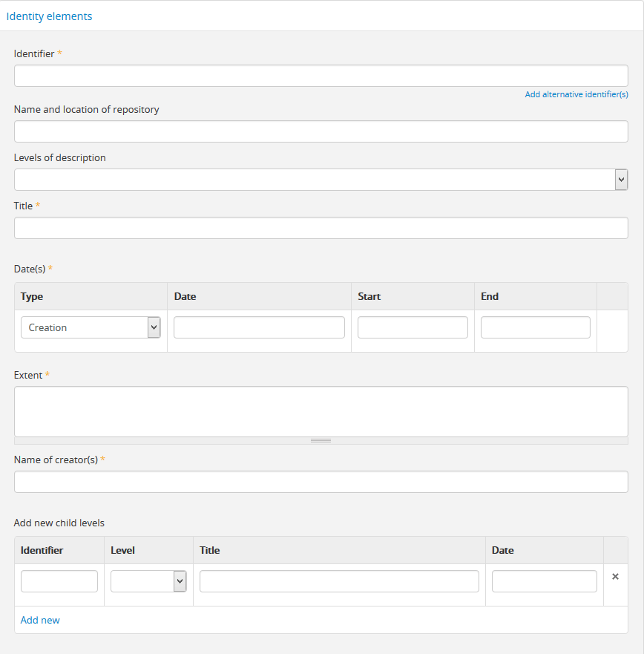Focus the Name and location of repository field
644x654 pixels.
pos(321,131)
